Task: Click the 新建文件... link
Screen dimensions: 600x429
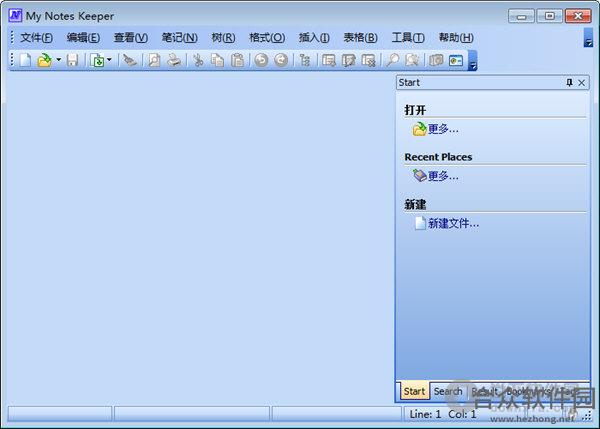Action: [453, 223]
